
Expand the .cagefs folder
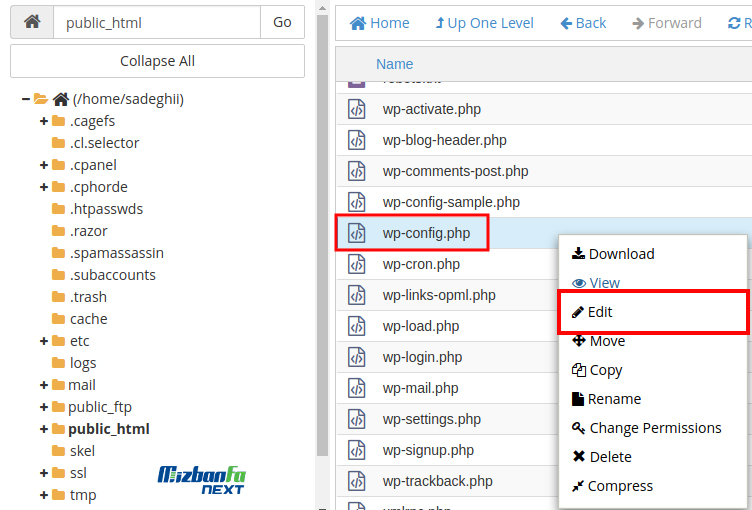(x=44, y=121)
